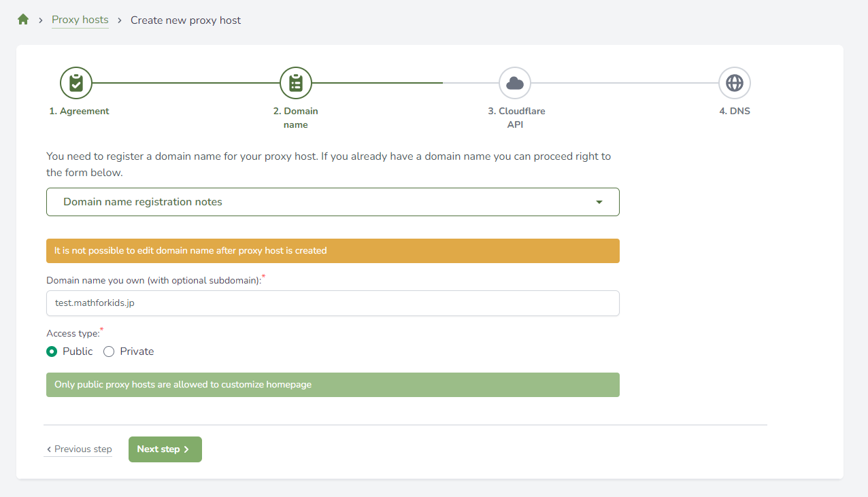Choose the Private access type radio
Viewport: 868px width, 497px height.
(x=109, y=352)
